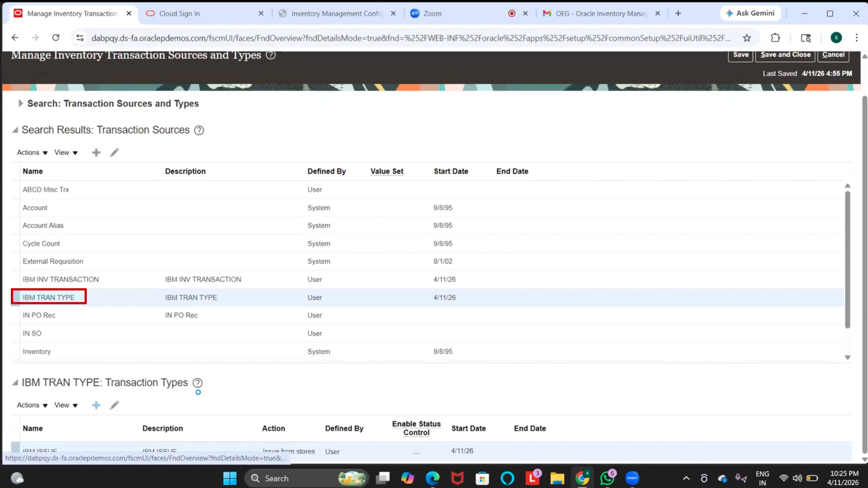The image size is (868, 488).
Task: Collapse the Search Results: Transaction Sources section
Action: click(15, 130)
